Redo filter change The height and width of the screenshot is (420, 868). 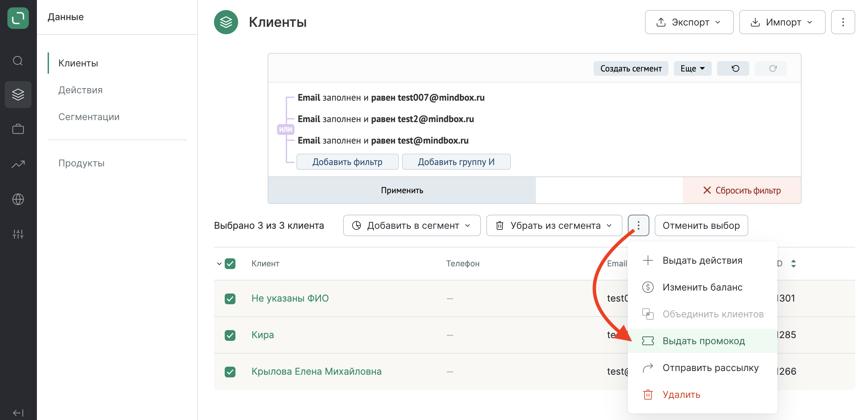coord(771,68)
